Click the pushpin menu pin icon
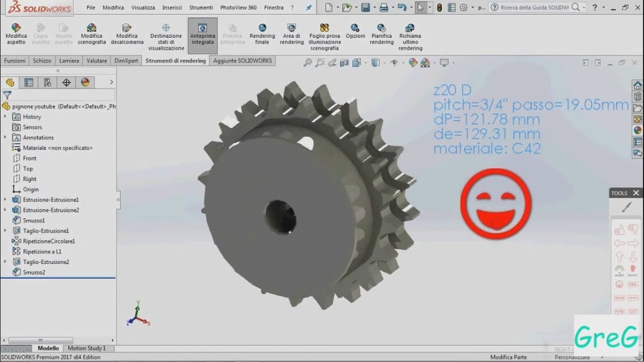644x362 pixels. pos(309,8)
